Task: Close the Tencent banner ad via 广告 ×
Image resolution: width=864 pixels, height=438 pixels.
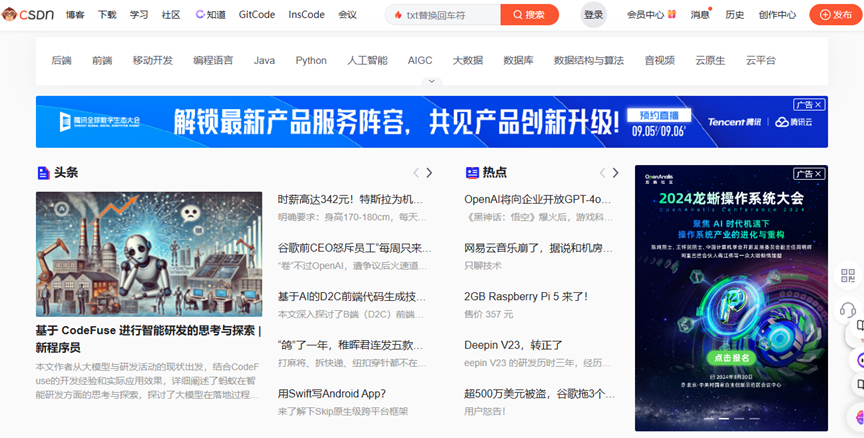Action: (809, 105)
